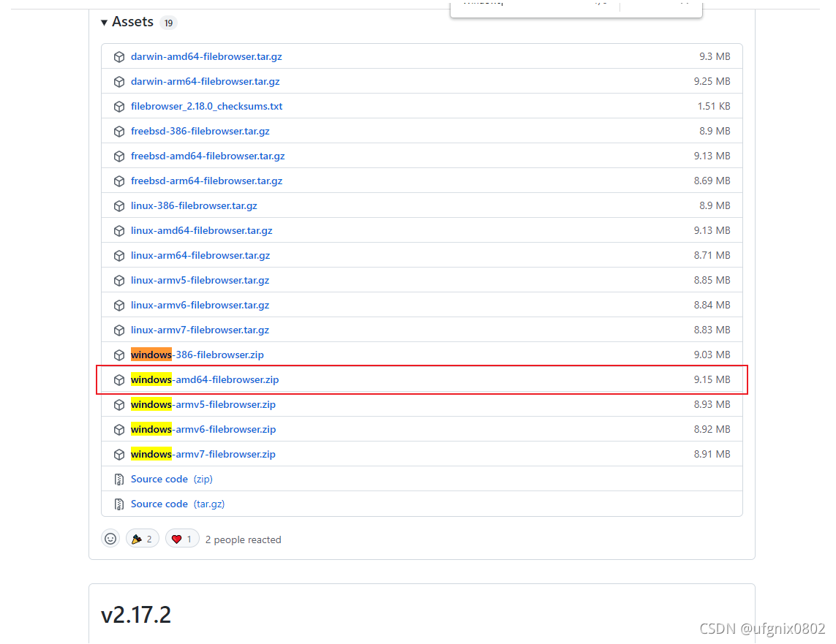
Task: Click the 8.92 MB size text
Action: 712,429
